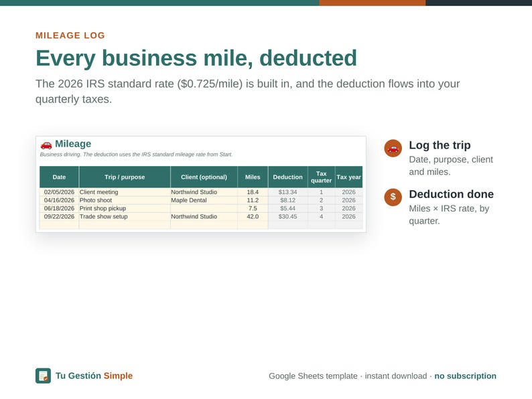Click the $5.44 deduction cell
The image size is (532, 399).
coord(287,208)
